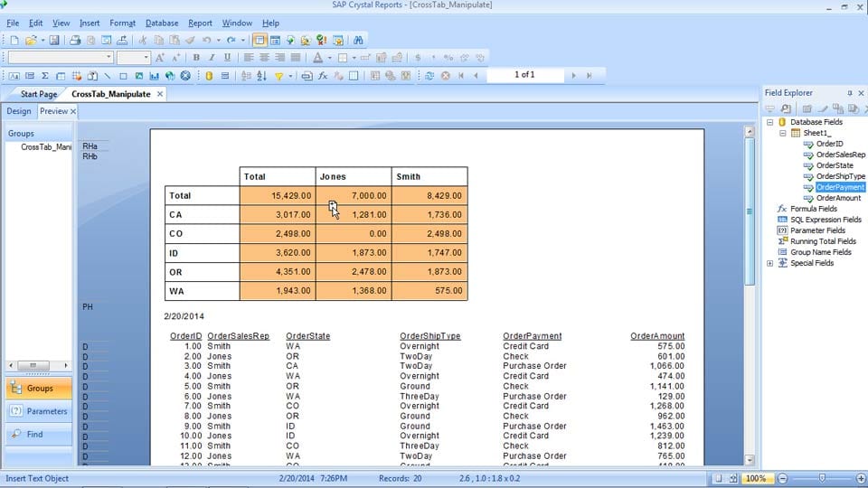Viewport: 868px width, 488px height.
Task: Collapse the Sheet1_ table node
Action: [783, 133]
